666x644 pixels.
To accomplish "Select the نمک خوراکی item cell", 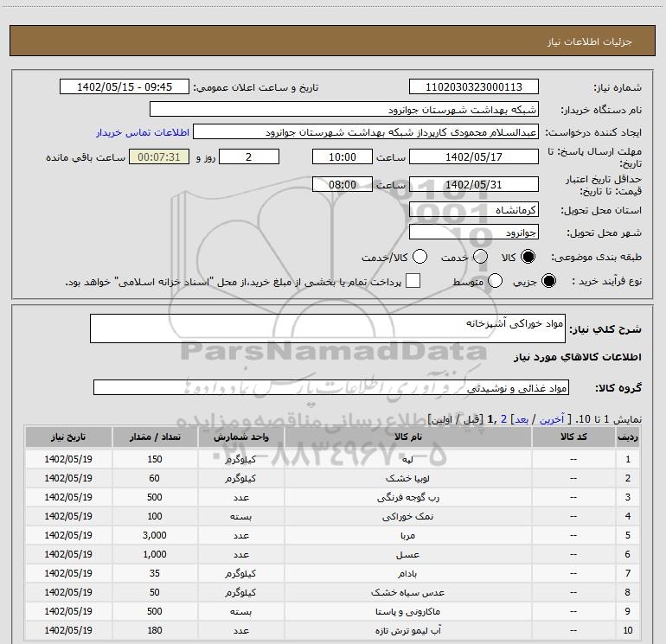I will (x=407, y=517).
